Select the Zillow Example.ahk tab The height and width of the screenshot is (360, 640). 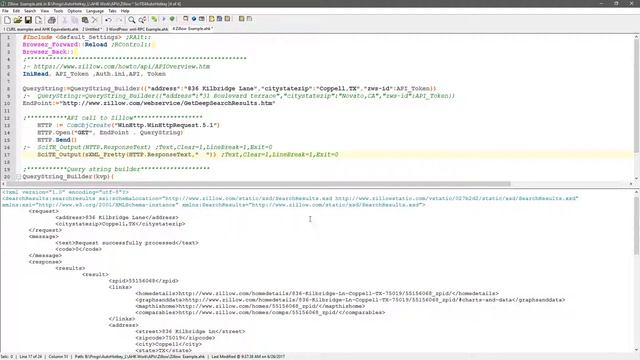(x=192, y=29)
